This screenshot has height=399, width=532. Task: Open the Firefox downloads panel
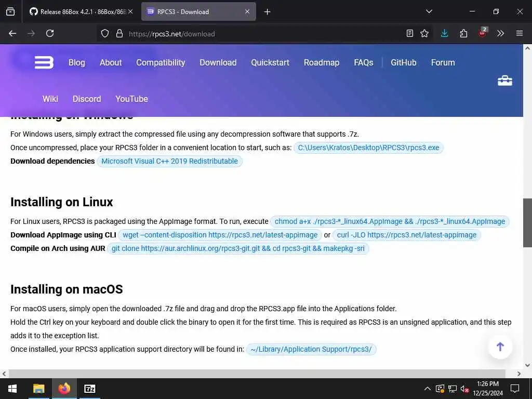(x=445, y=33)
